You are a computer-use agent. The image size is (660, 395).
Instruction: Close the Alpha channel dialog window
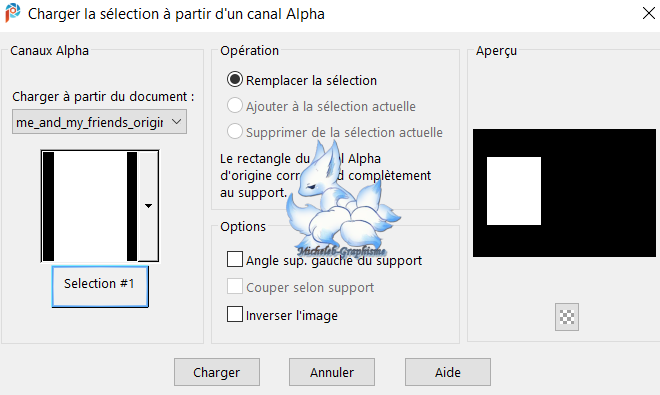(x=649, y=13)
